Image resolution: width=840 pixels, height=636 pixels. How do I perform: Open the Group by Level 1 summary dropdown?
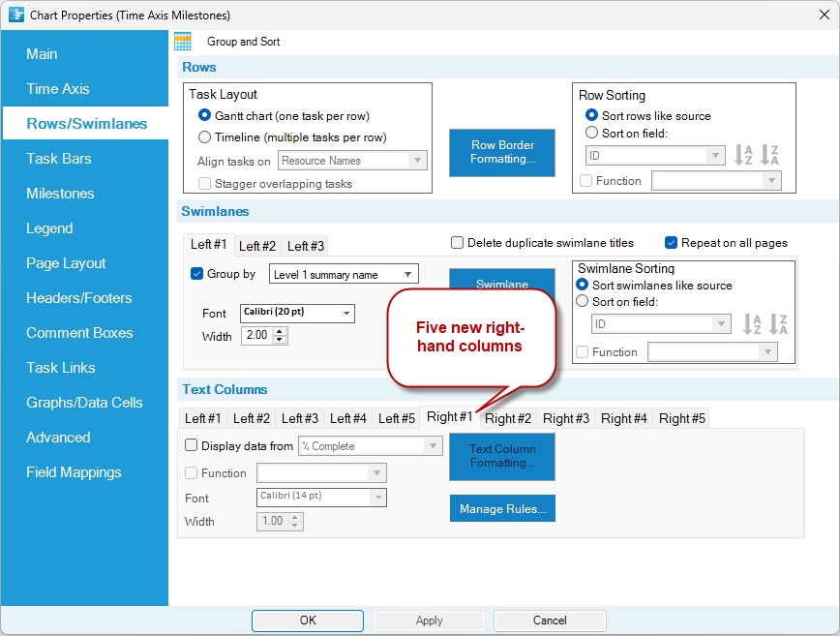point(344,274)
